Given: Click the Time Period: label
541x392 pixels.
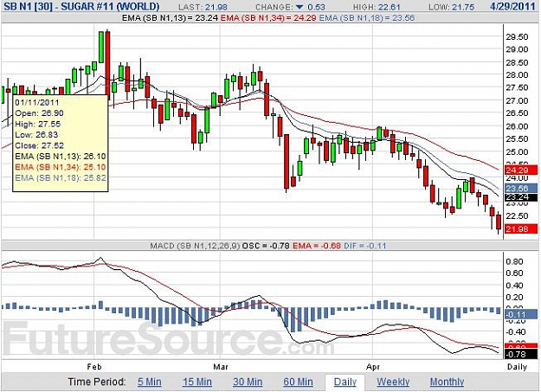Looking at the screenshot, I should [x=97, y=382].
